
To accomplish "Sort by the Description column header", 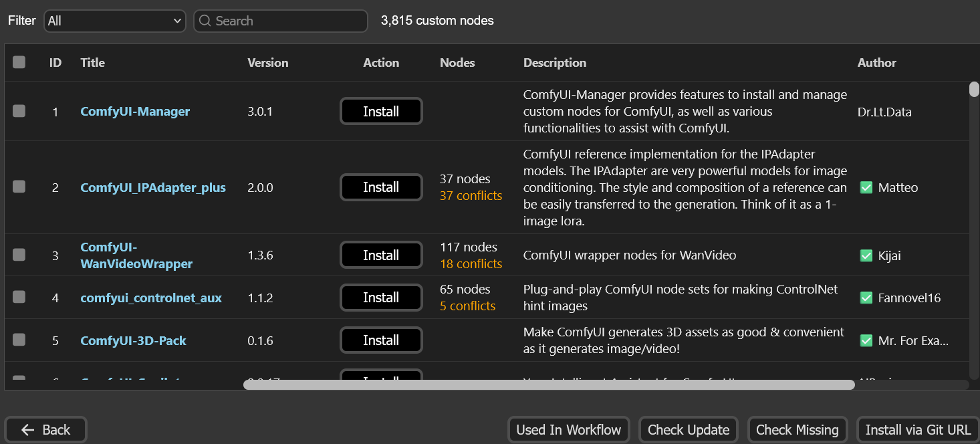I will click(555, 63).
